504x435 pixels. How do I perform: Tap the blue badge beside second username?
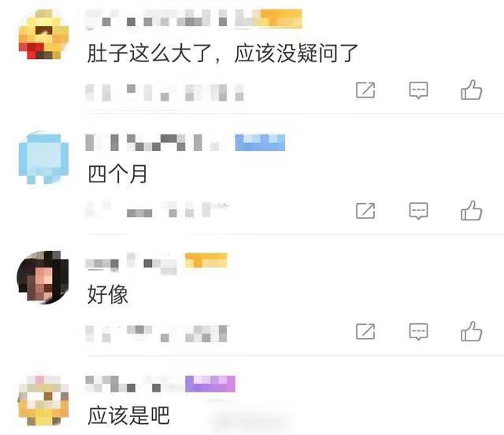click(x=260, y=142)
